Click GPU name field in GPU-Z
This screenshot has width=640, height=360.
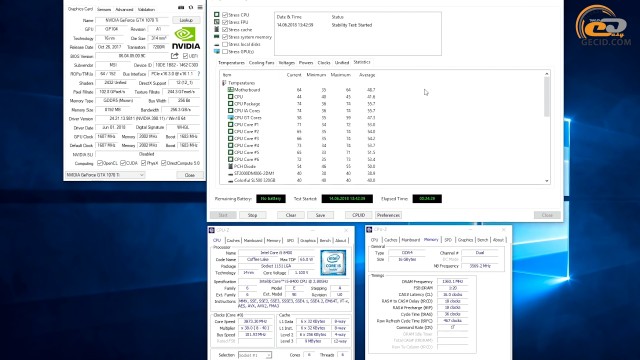point(132,20)
